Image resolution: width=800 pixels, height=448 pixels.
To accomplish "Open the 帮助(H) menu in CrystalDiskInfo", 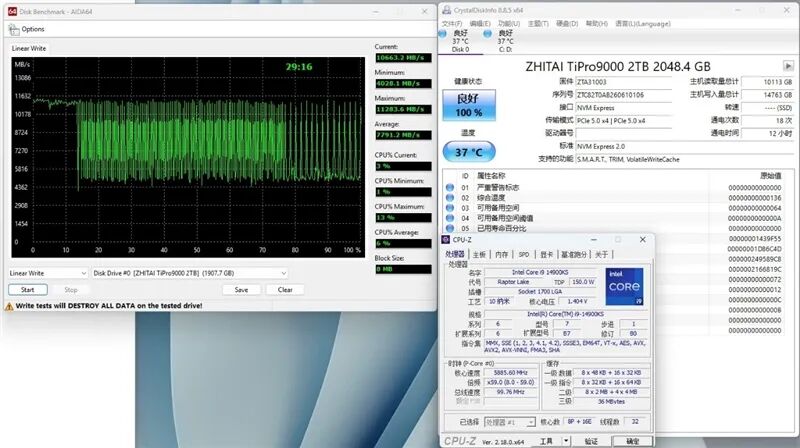I will (x=597, y=24).
